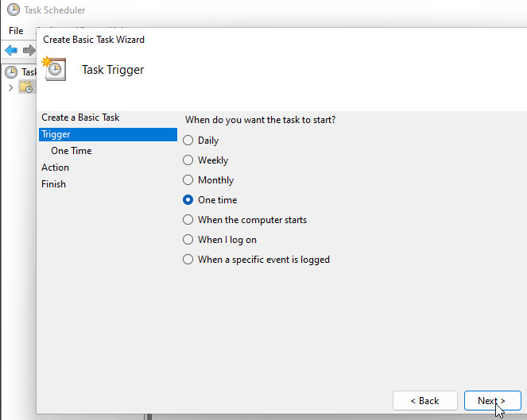Click the Task Trigger wizard clock icon
The width and height of the screenshot is (527, 420).
[x=53, y=68]
